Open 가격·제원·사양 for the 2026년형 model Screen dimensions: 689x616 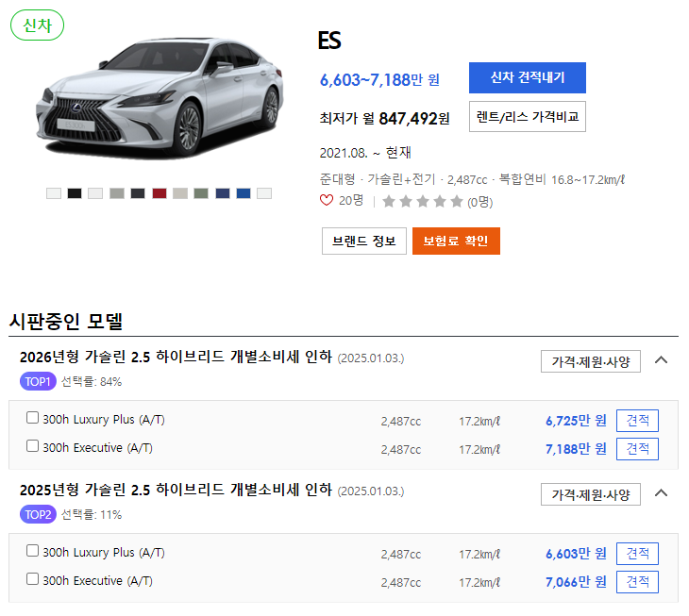click(591, 361)
